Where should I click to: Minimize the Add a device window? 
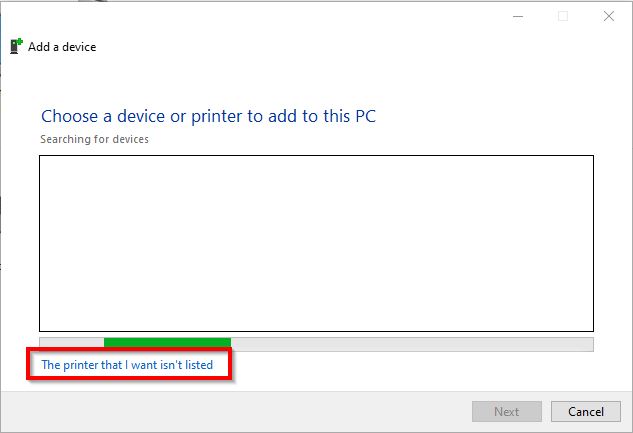517,16
